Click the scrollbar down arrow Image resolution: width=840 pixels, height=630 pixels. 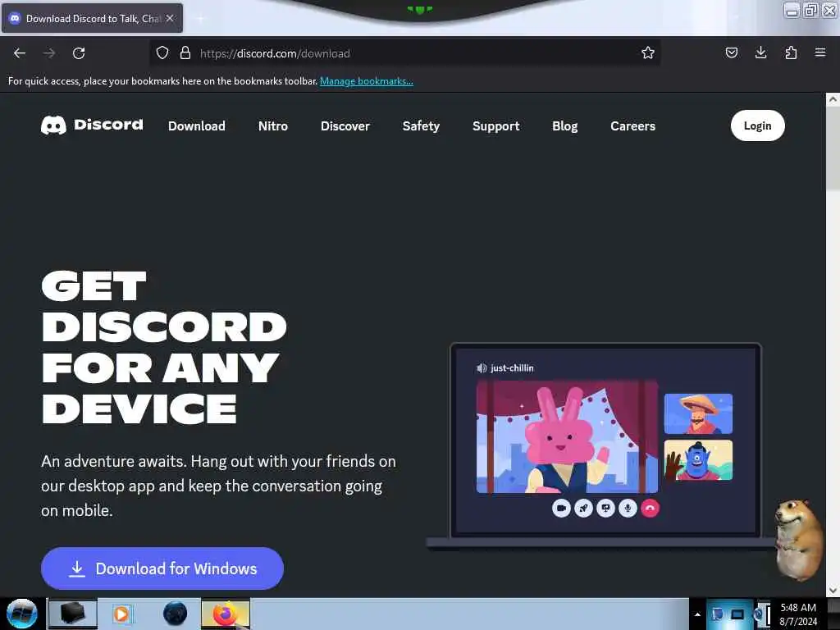tap(833, 591)
